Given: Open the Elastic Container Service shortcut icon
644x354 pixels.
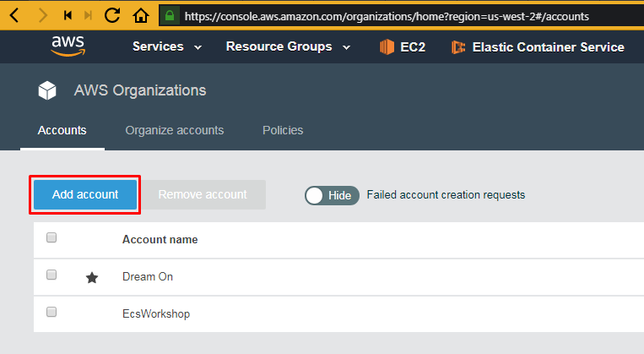Looking at the screenshot, I should pyautogui.click(x=458, y=47).
